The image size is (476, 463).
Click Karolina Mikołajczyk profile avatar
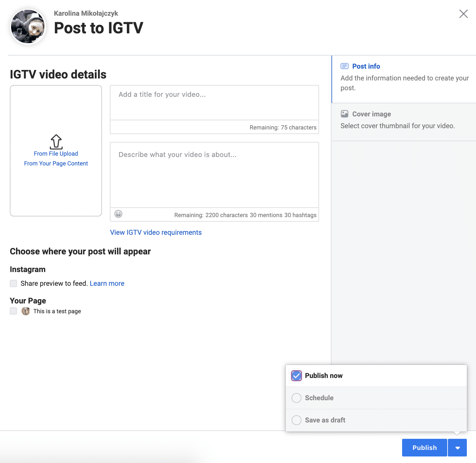pyautogui.click(x=28, y=26)
